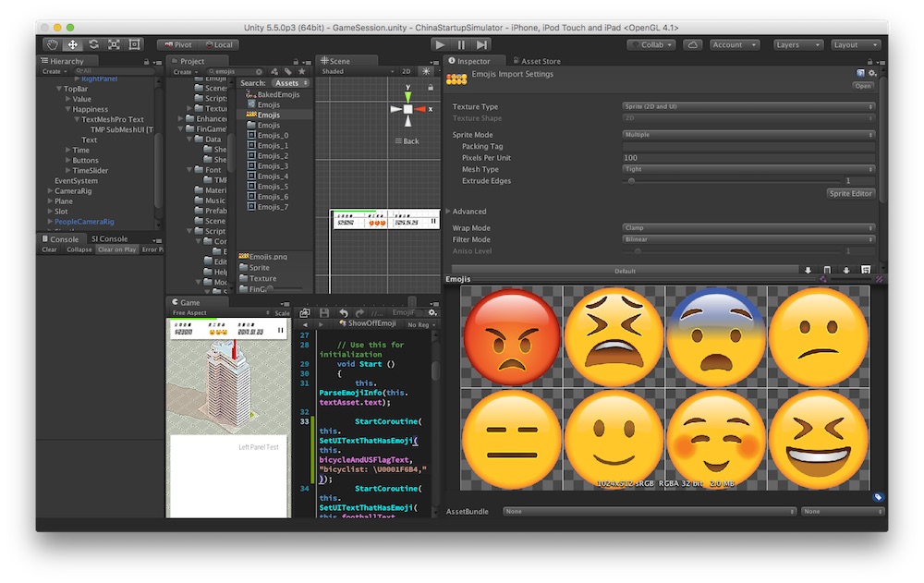Open the Collab menu button

(x=651, y=44)
